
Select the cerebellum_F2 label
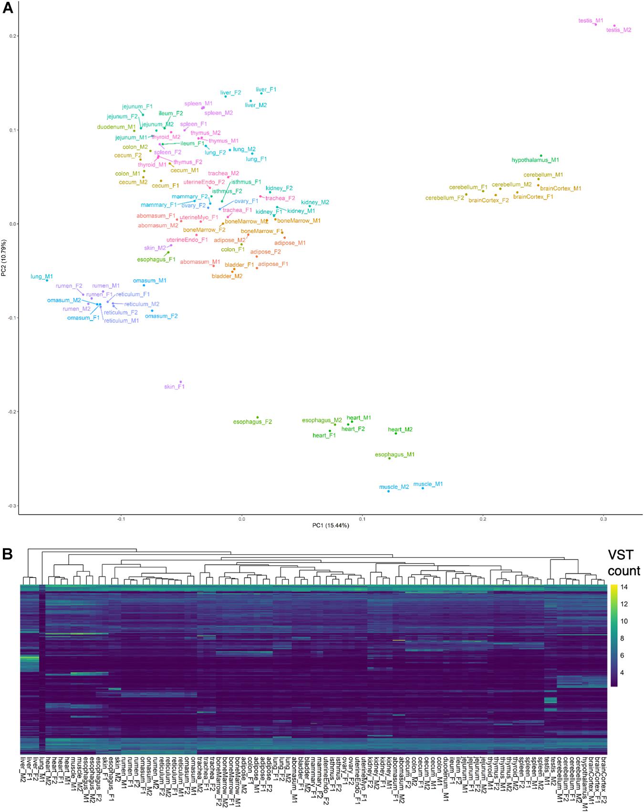click(x=445, y=198)
